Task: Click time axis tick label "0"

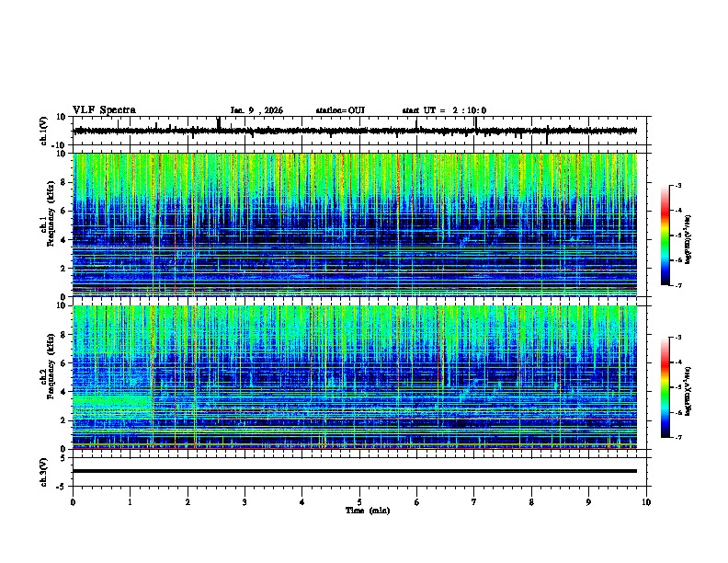Action: click(x=73, y=502)
